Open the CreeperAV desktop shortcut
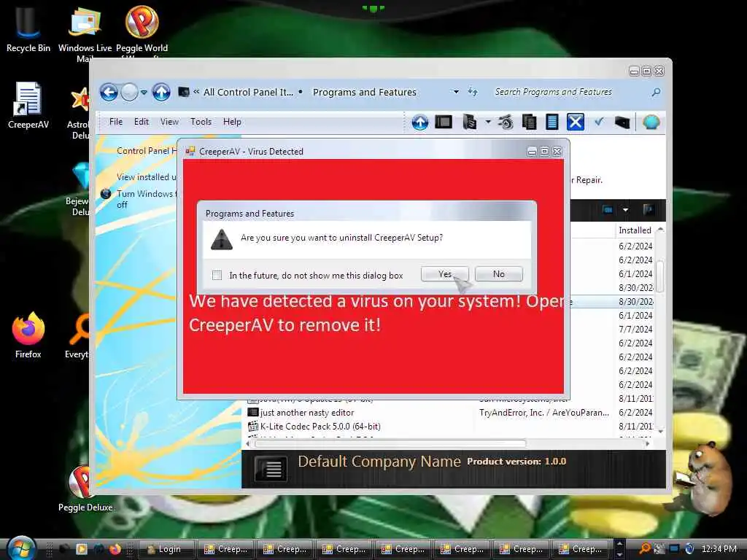Viewport: 747px width, 560px height. 28,106
